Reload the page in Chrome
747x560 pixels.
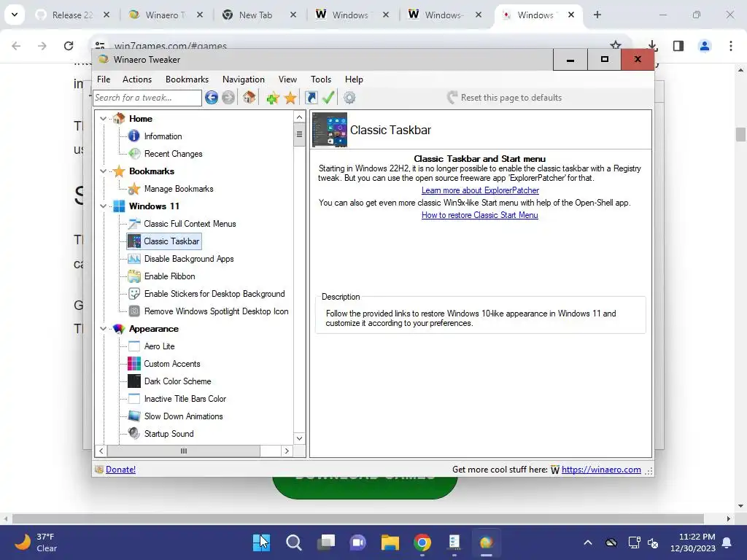pyautogui.click(x=69, y=46)
